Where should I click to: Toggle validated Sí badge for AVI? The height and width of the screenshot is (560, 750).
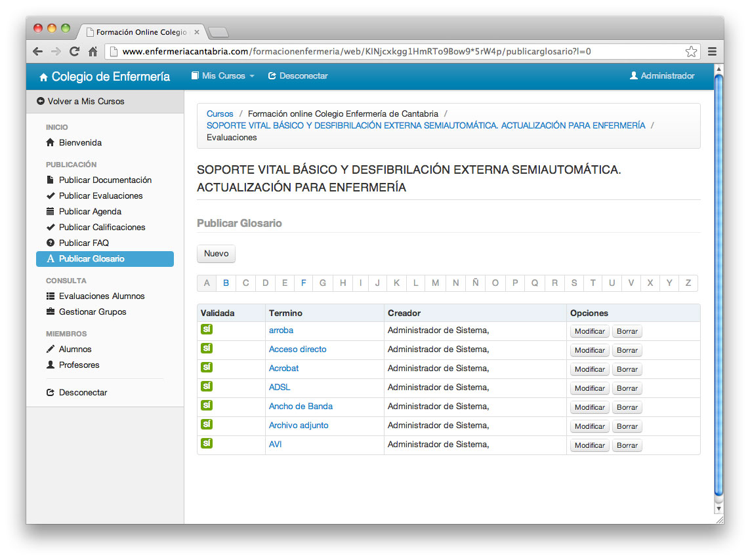(x=207, y=444)
